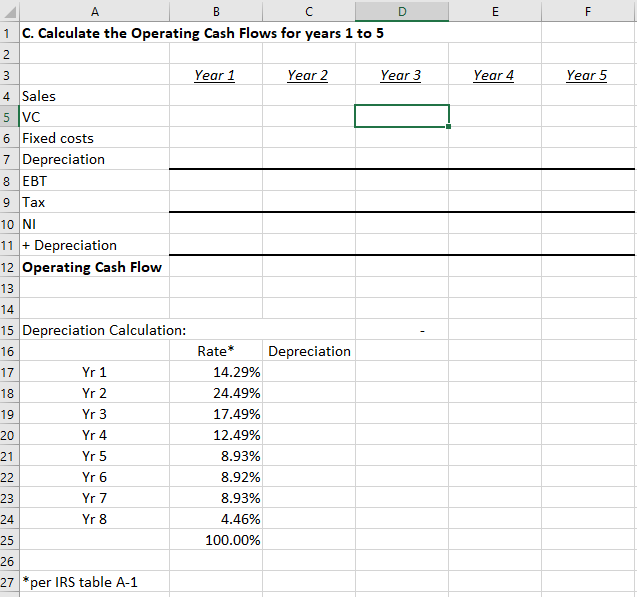Click the title cell 'C. Calculate the Operating Cash Flows'

click(x=202, y=33)
